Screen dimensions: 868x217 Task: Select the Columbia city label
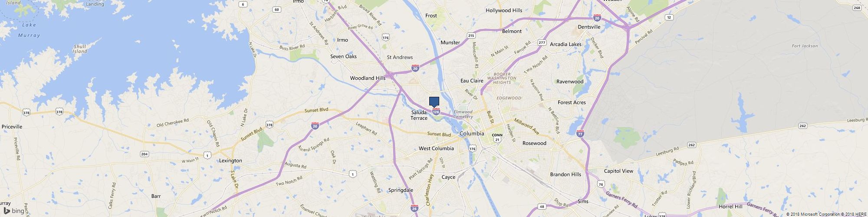point(472,134)
